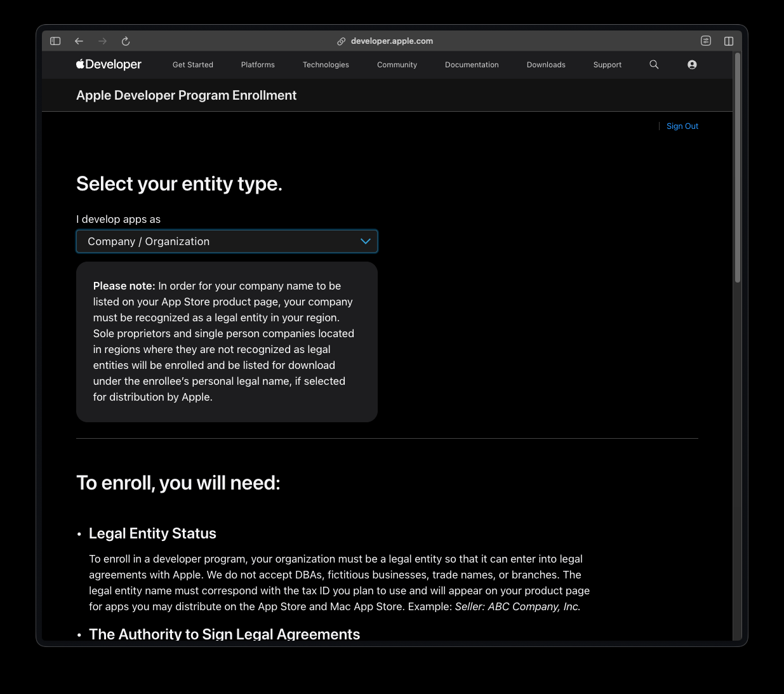
Task: Select Technologies in navigation bar
Action: click(326, 65)
